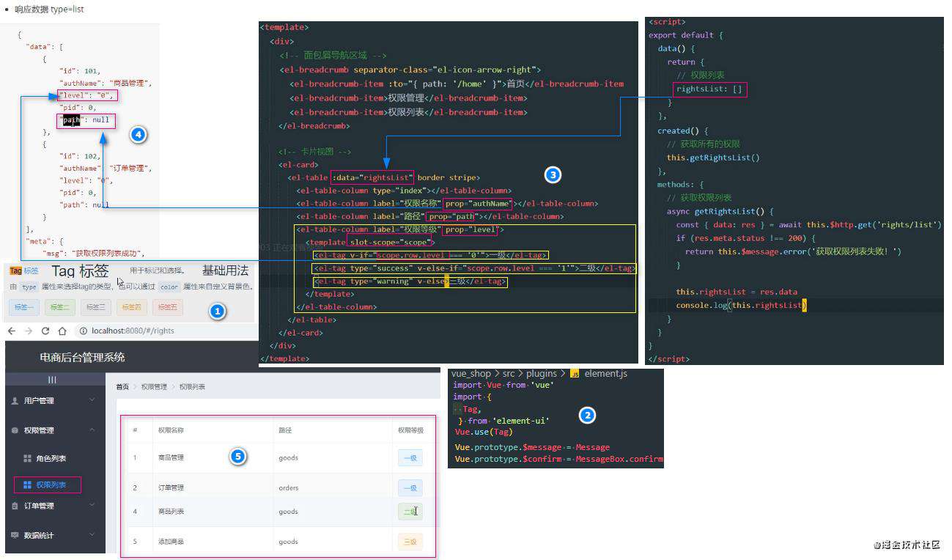
Task: Click the 电商后台管理系统 header title
Action: pos(82,358)
